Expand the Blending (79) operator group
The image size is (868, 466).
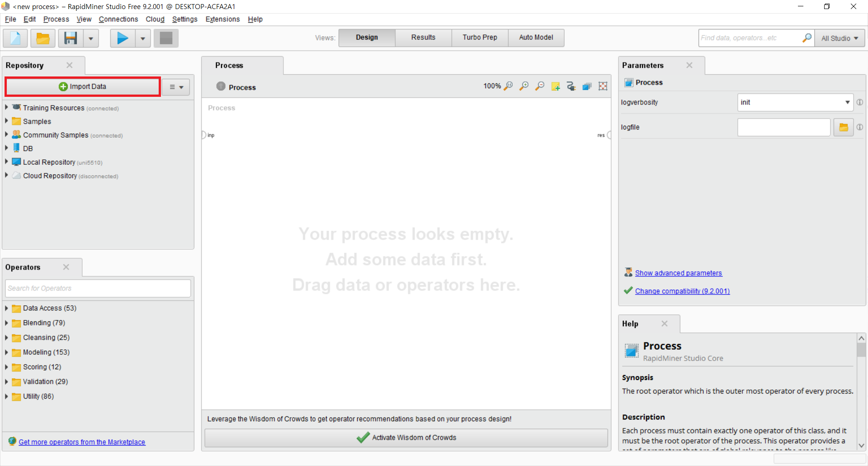click(x=6, y=323)
